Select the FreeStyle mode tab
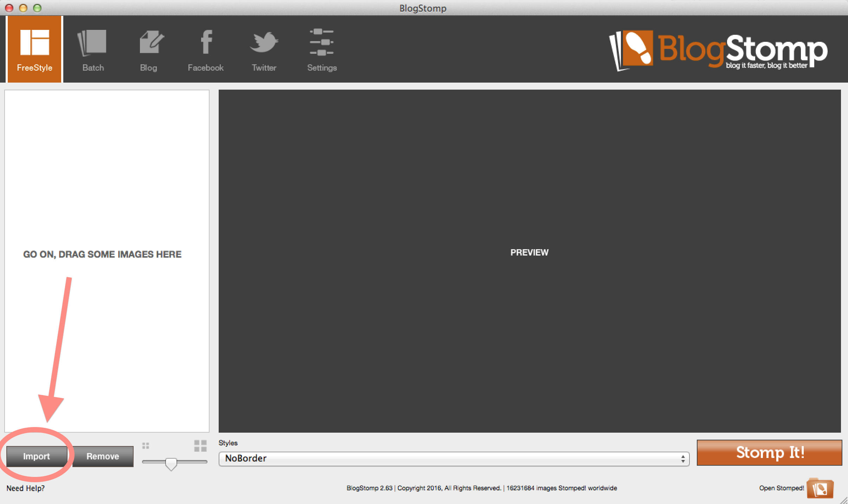The width and height of the screenshot is (848, 504). [x=34, y=49]
